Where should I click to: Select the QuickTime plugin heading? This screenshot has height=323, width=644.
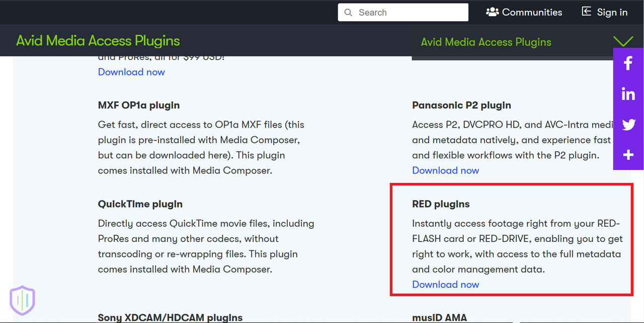click(x=140, y=204)
